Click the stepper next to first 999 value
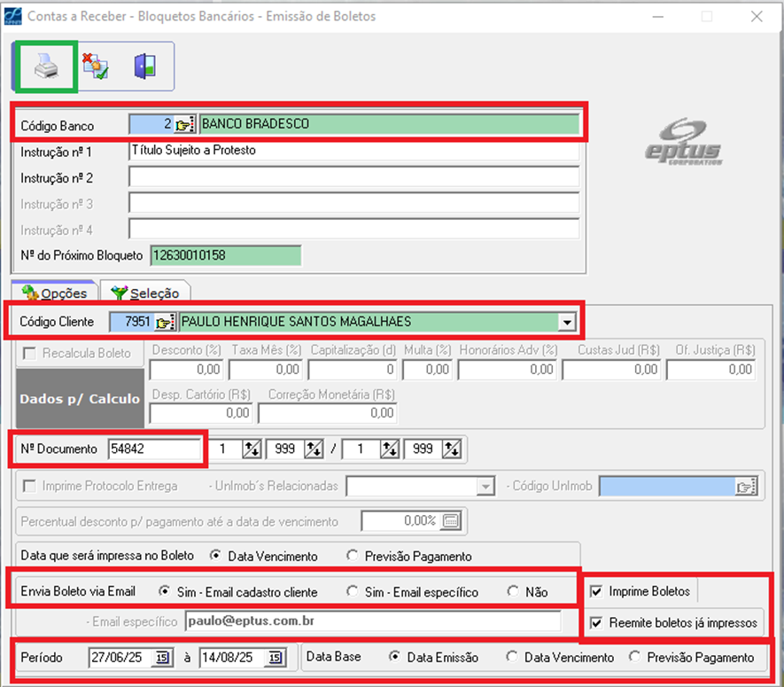 (x=314, y=449)
